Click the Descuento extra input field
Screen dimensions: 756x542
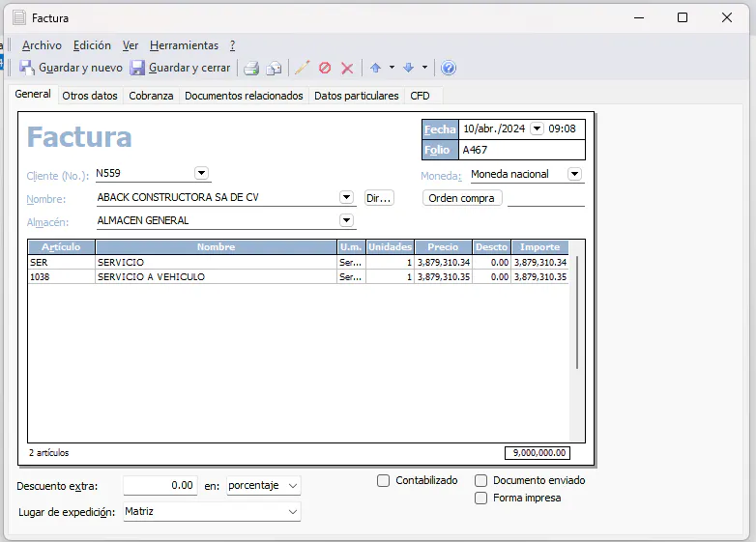point(160,485)
